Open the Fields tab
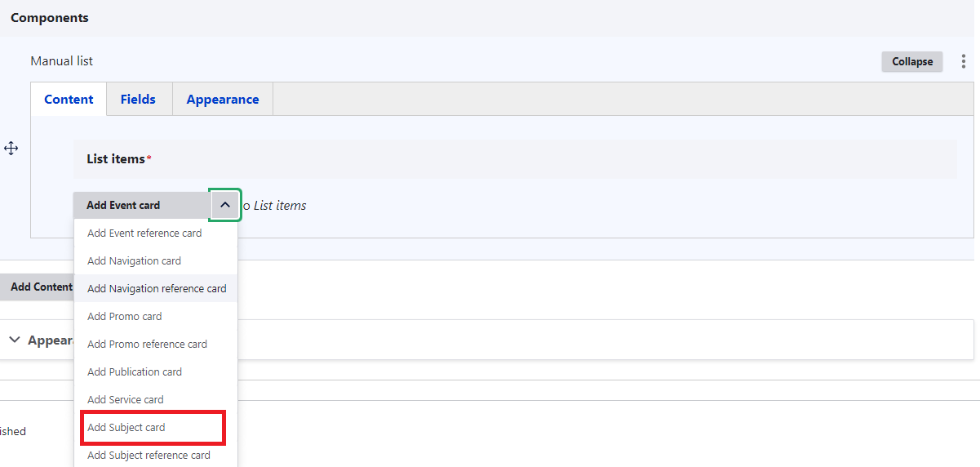The image size is (980, 467). pos(138,100)
